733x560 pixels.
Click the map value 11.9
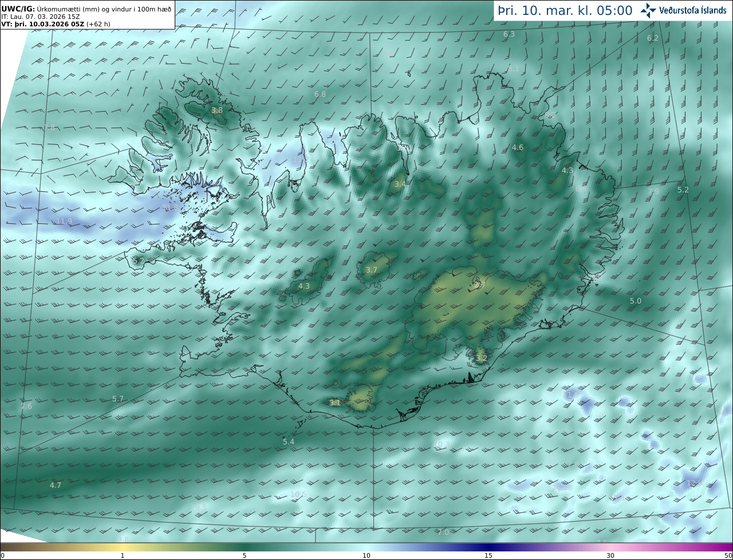pos(64,222)
